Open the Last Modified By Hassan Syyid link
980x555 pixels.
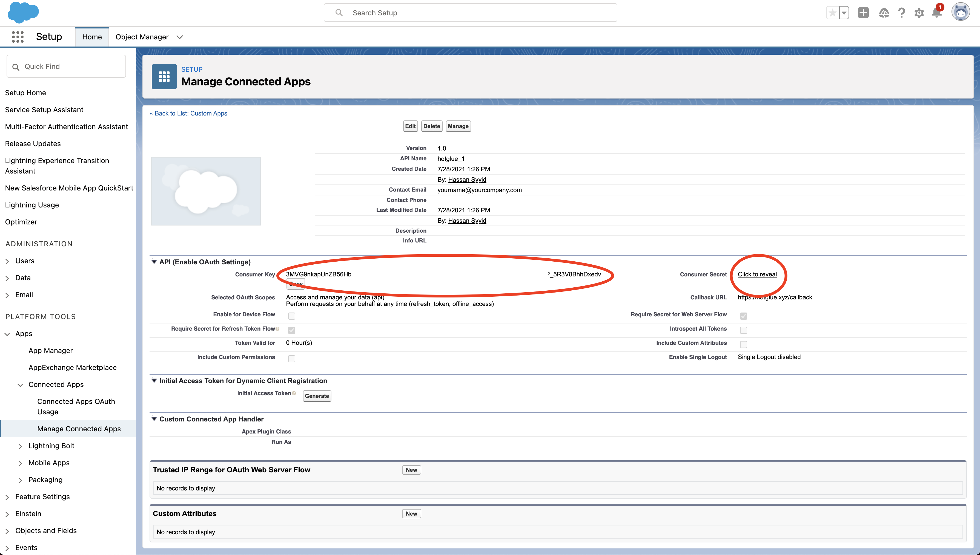click(467, 221)
